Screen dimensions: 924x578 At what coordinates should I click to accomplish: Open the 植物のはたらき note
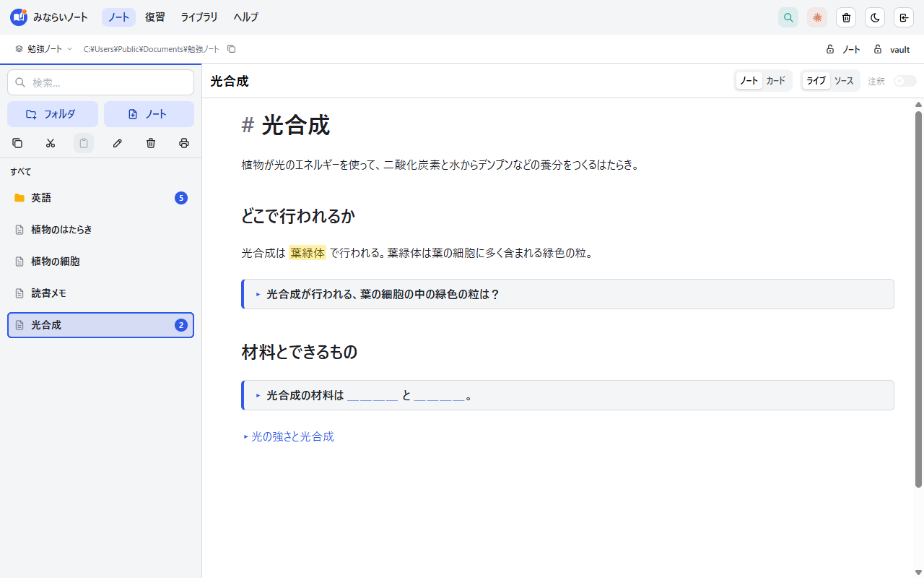click(x=100, y=230)
